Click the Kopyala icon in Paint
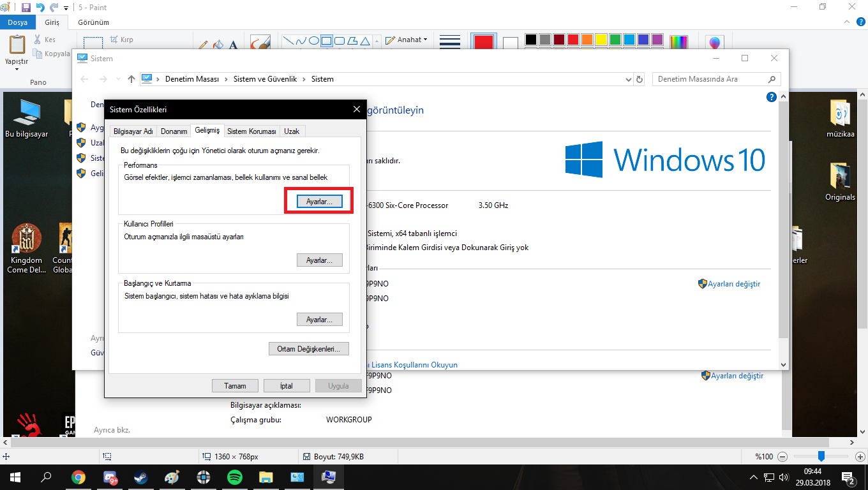 coord(38,54)
